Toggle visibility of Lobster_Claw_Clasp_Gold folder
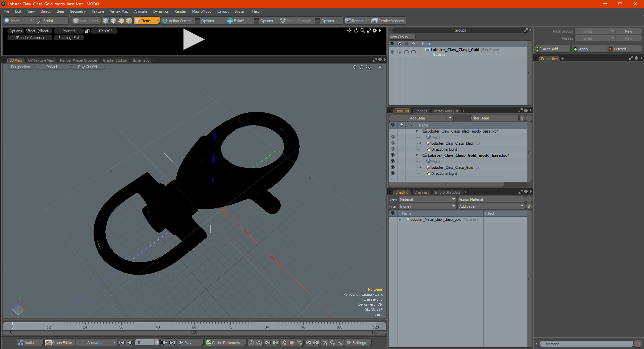The width and height of the screenshot is (644, 349). pyautogui.click(x=392, y=167)
